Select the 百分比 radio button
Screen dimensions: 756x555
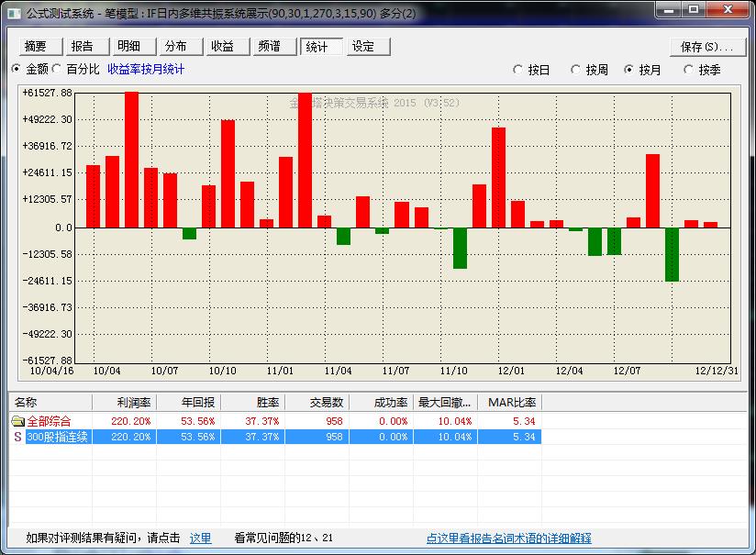57,69
